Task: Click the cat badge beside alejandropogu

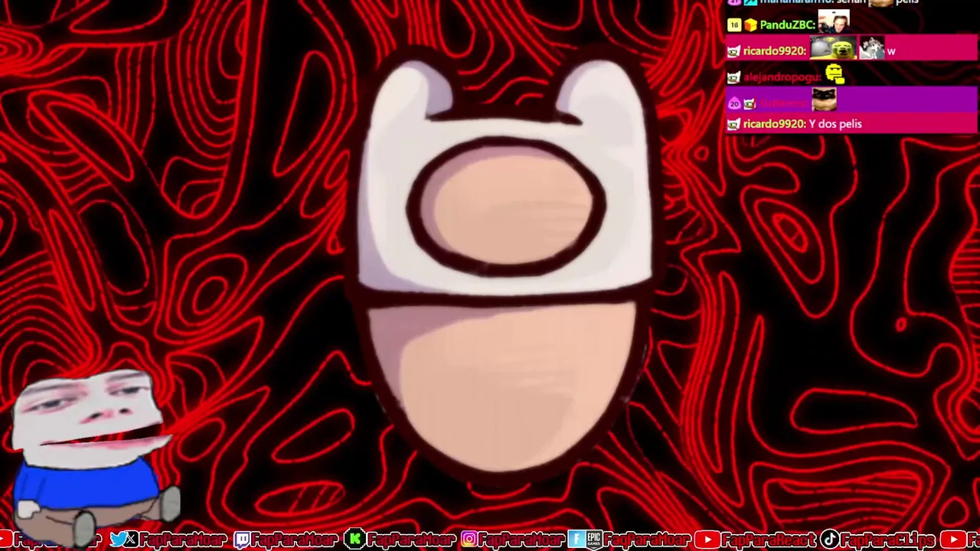Action: click(733, 77)
